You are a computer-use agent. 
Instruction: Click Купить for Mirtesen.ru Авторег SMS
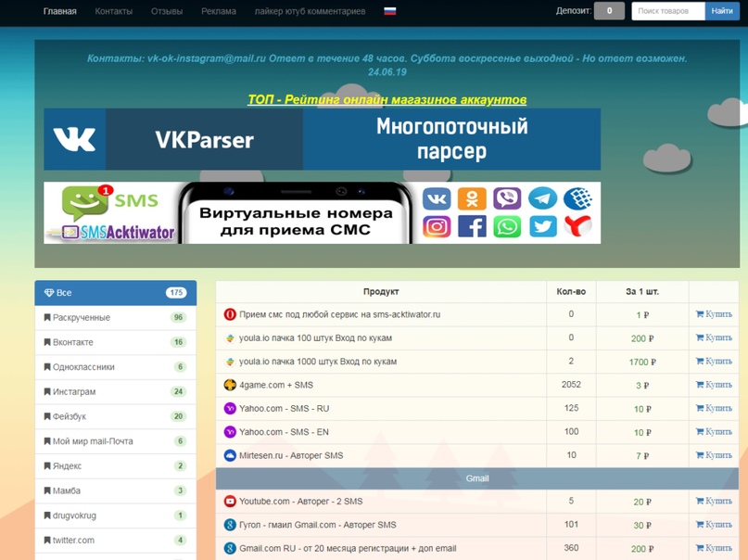[x=714, y=455]
